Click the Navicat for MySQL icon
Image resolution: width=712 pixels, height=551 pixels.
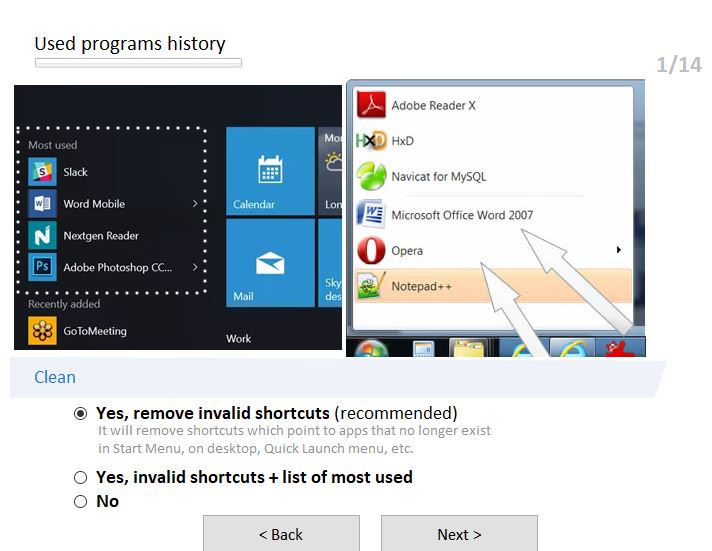coord(371,176)
